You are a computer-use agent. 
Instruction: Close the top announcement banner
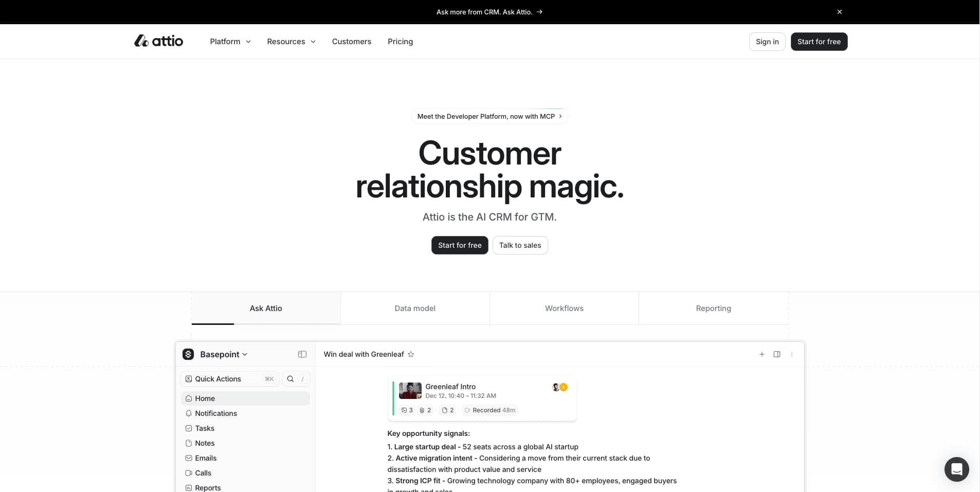839,12
